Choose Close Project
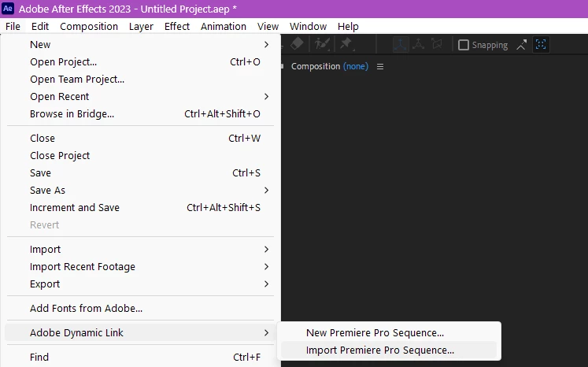 tap(140, 155)
